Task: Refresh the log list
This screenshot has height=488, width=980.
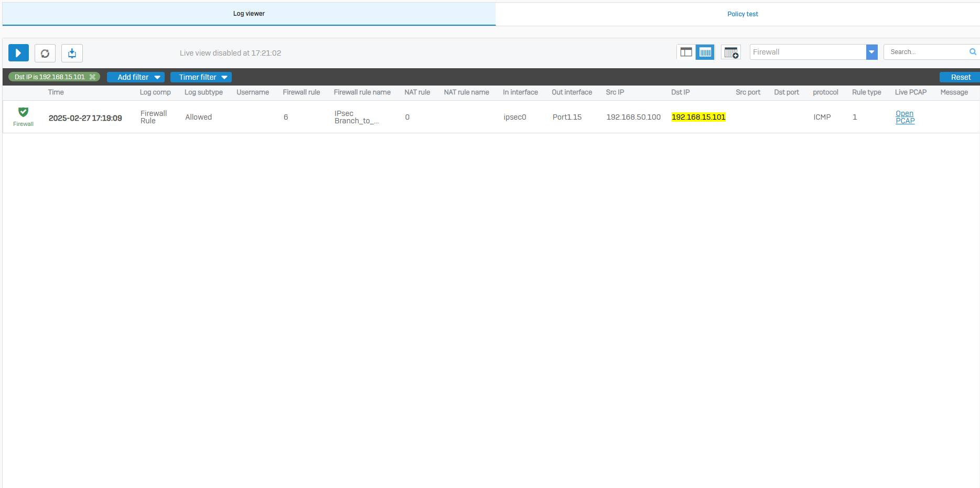Action: pos(45,53)
